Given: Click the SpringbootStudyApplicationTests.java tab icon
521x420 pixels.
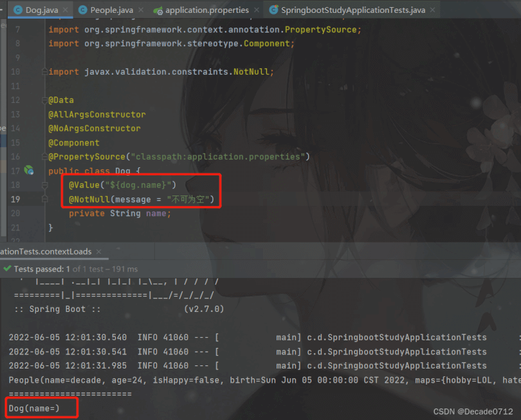Looking at the screenshot, I should (x=273, y=10).
